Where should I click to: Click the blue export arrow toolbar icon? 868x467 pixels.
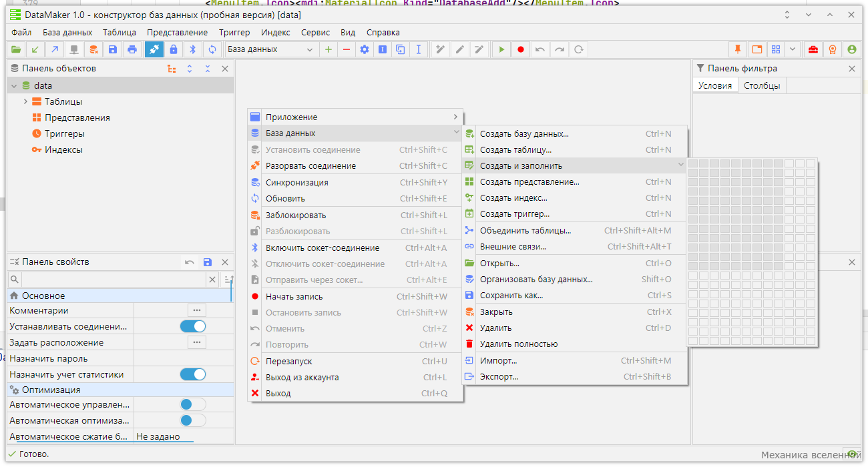point(54,49)
